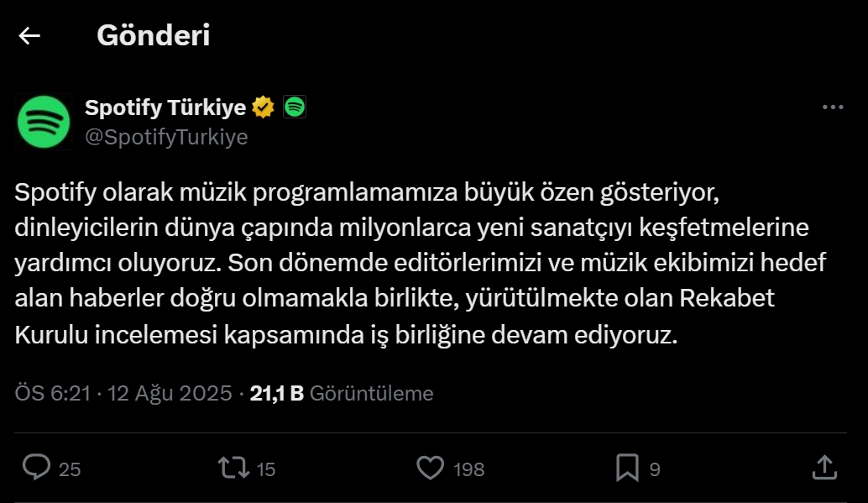
Task: Click the gold verified badge
Action: [x=263, y=107]
